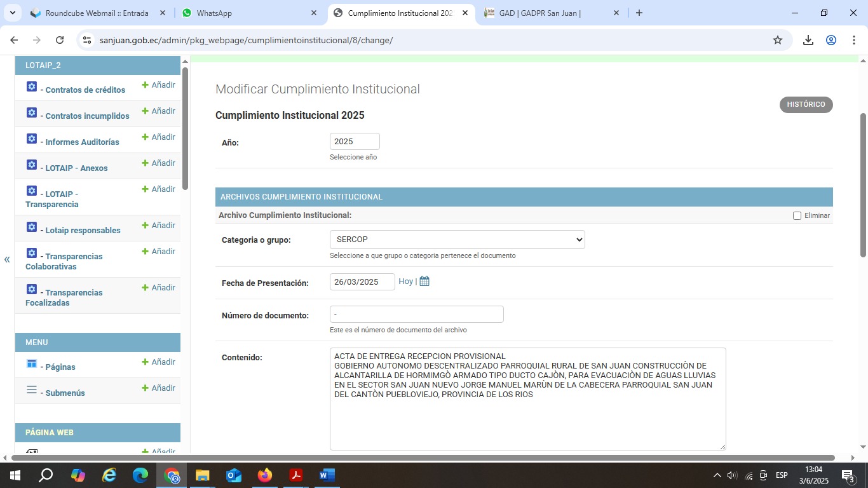The height and width of the screenshot is (488, 868).
Task: Click the page's horizontal scrollbar
Action: point(422,457)
